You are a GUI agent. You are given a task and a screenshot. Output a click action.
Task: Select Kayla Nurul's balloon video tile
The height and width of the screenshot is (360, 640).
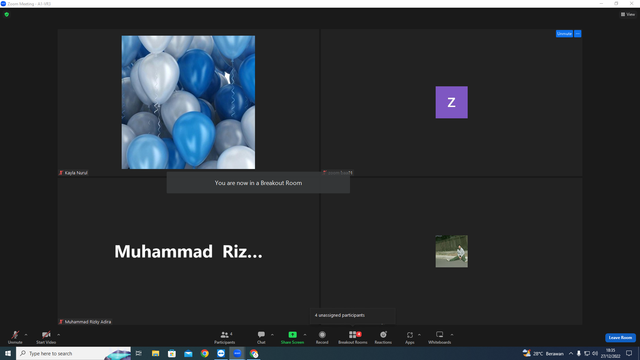coord(188,102)
